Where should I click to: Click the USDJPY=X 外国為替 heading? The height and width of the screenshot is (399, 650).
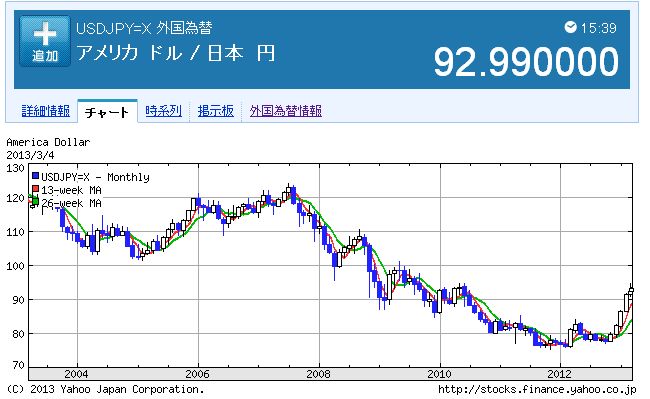tap(144, 28)
